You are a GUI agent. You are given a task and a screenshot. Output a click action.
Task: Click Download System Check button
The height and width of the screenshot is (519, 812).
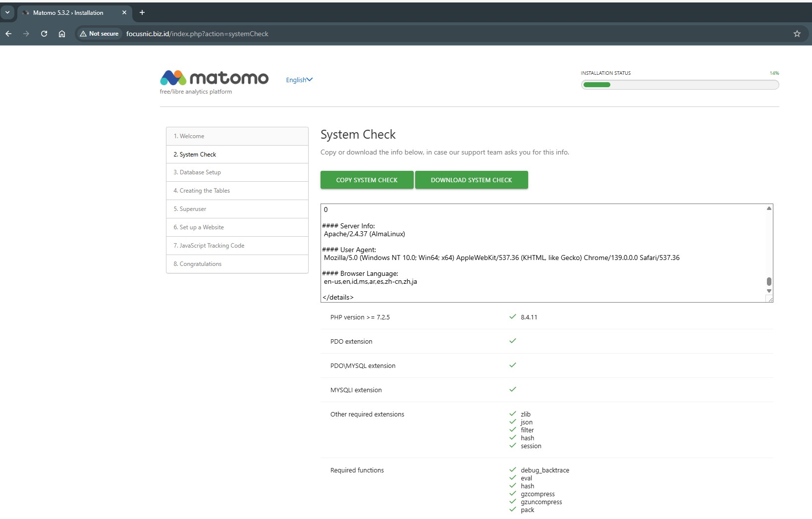(471, 180)
